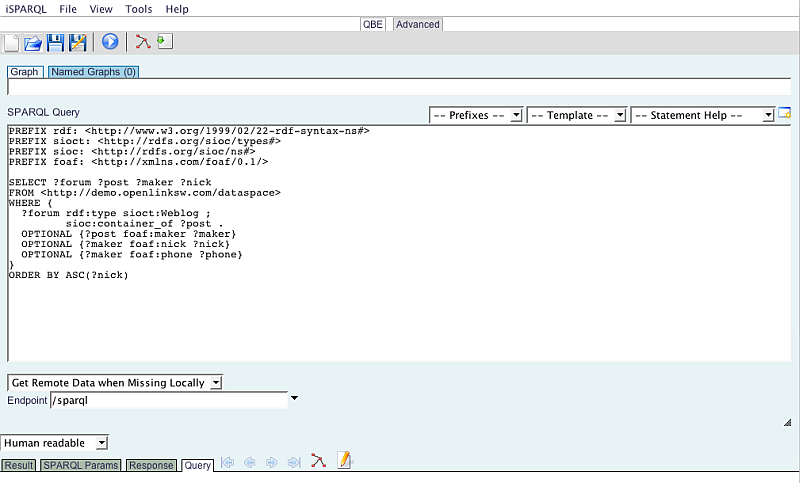The width and height of the screenshot is (800, 483).
Task: Run the query with the blue play button
Action: coord(110,42)
